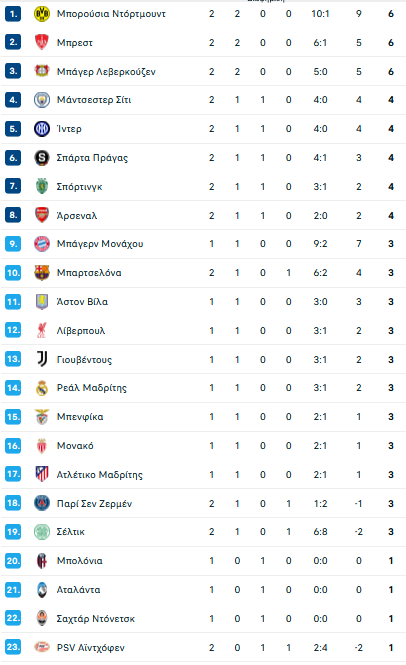Click the Bayer Leverkusen club logo
Viewport: 406px width, 665px height.
(x=42, y=71)
